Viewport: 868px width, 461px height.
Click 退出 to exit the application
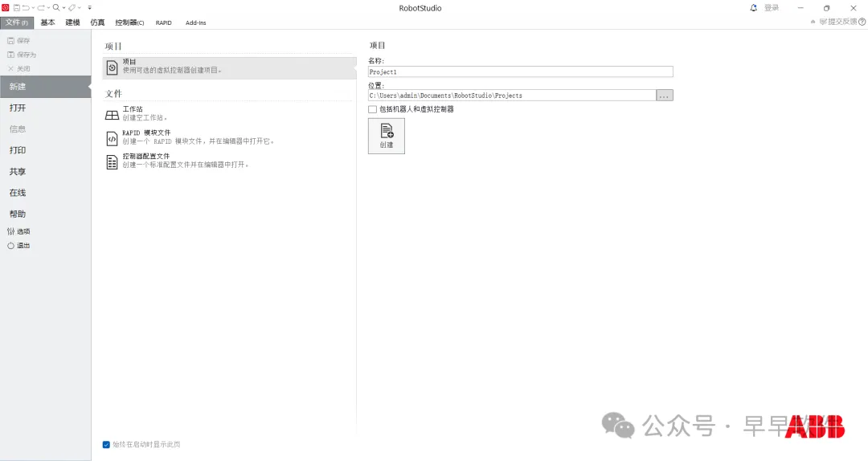pyautogui.click(x=18, y=246)
